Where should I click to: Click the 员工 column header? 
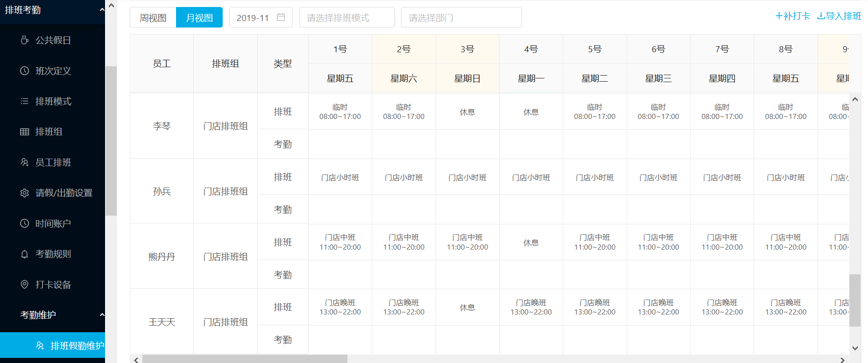point(162,63)
